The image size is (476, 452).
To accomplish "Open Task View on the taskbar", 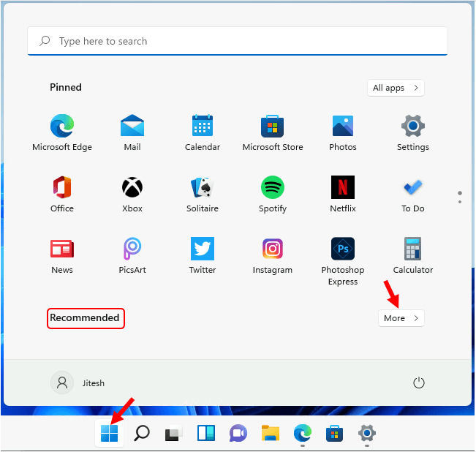I will (x=173, y=433).
